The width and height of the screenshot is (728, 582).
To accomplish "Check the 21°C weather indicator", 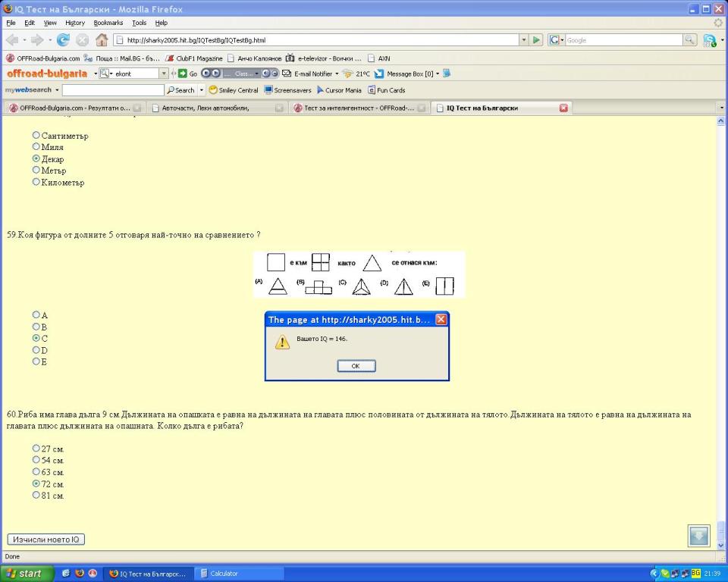I will coord(356,74).
